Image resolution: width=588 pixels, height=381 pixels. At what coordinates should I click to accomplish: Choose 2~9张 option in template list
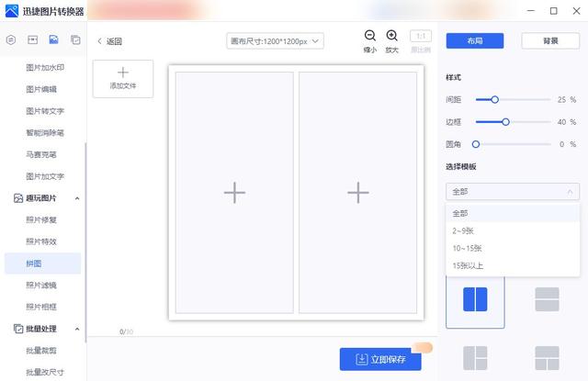click(x=513, y=230)
